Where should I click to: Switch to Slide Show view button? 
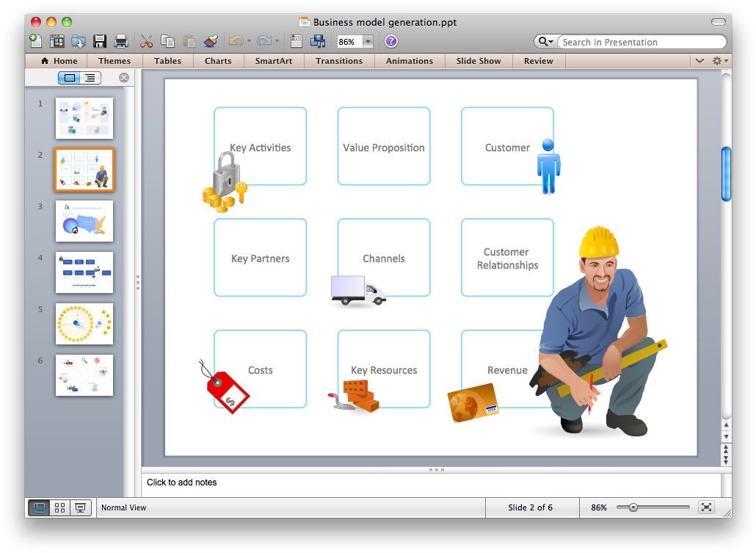[81, 507]
